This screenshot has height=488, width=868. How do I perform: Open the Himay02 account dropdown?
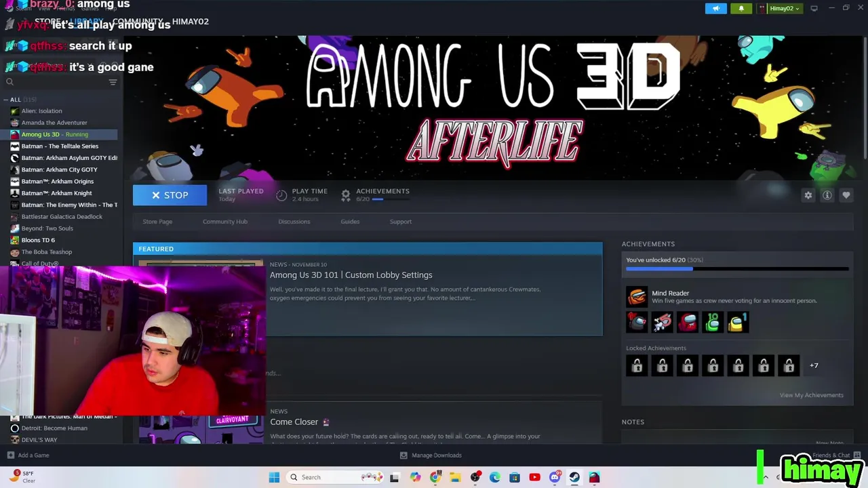(780, 8)
